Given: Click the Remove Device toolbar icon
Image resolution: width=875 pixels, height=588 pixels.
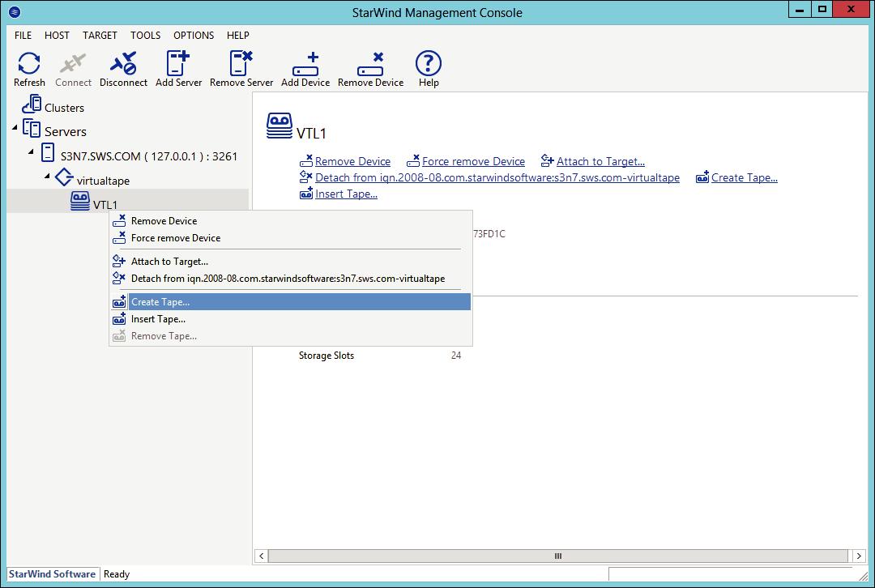Looking at the screenshot, I should pos(370,64).
